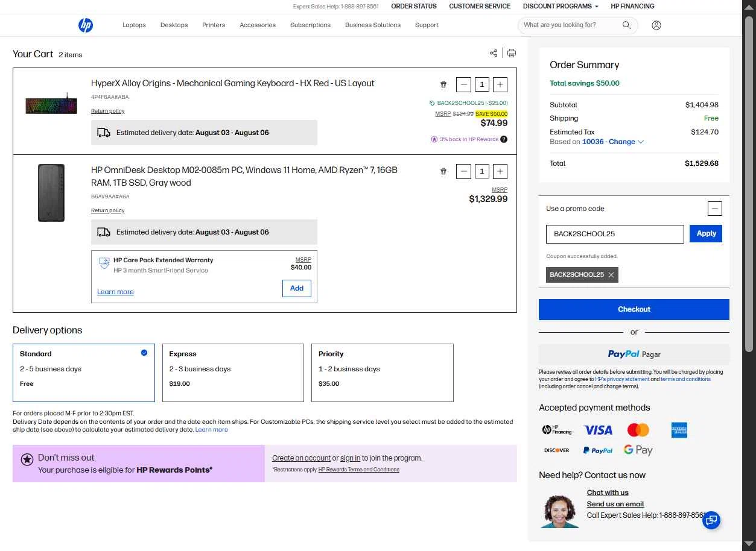Delete the OmniDesk Desktop from cart

443,172
